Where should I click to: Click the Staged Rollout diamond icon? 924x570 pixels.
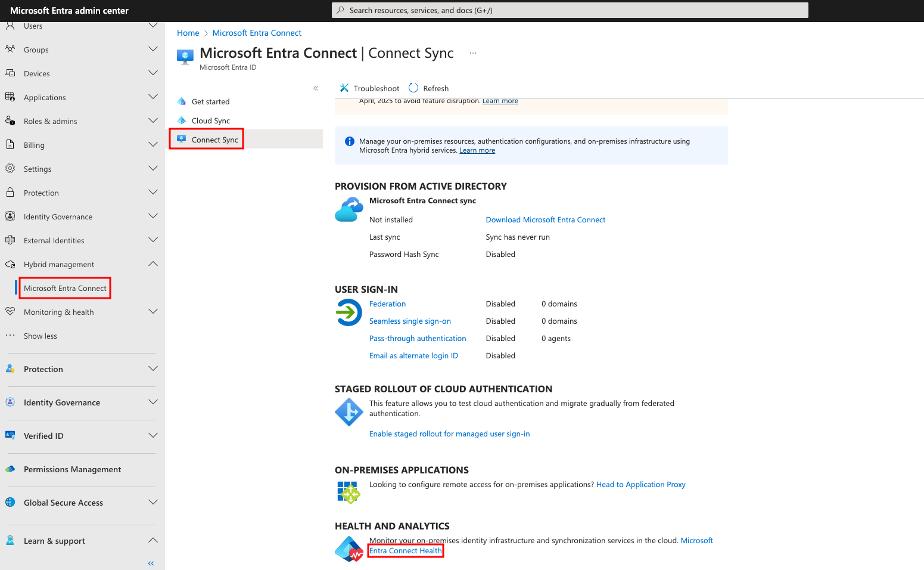[349, 412]
